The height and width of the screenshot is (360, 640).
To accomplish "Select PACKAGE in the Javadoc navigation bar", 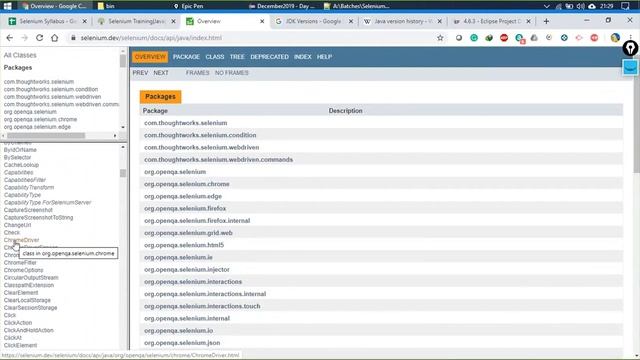I will coord(186,57).
